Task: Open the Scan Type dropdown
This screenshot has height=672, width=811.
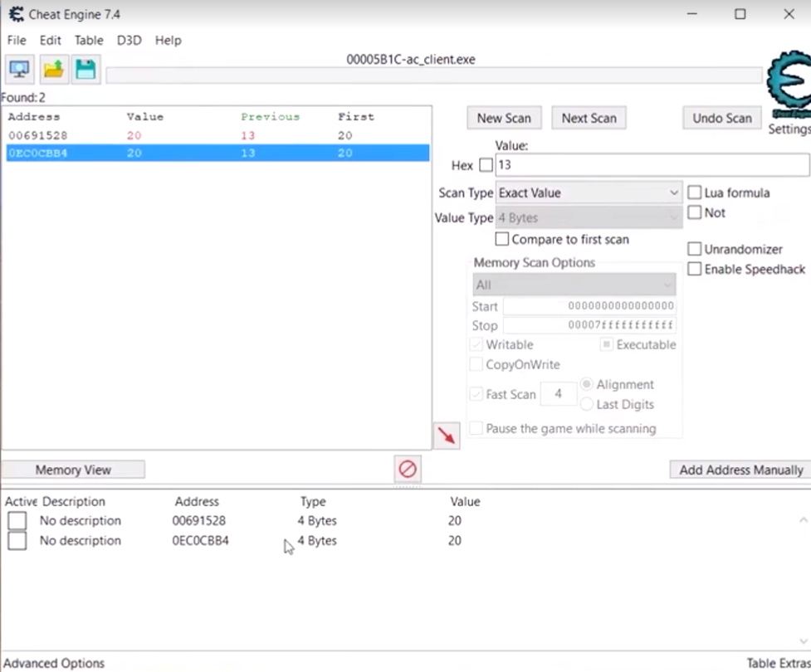Action: coord(589,192)
